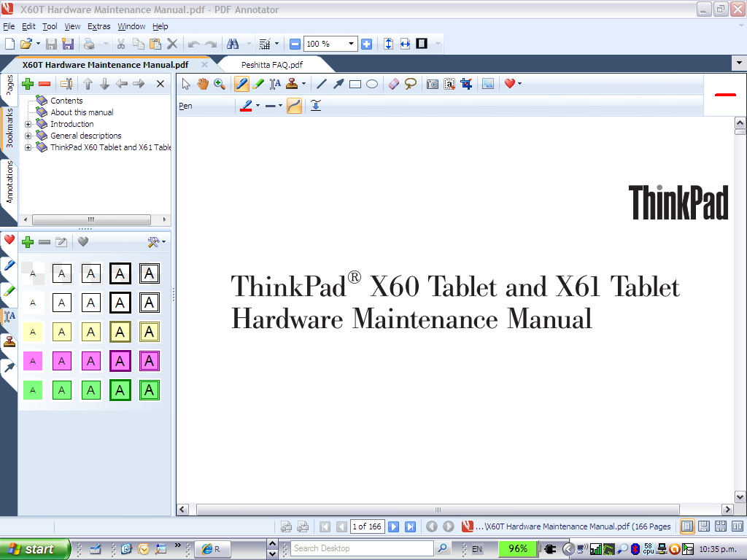Screen dimensions: 747x560
Task: Click the Save all disks icon
Action: 68,44
